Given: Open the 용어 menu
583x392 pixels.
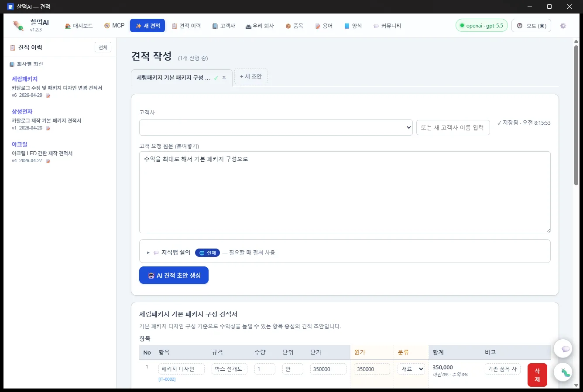Looking at the screenshot, I should click(x=324, y=26).
